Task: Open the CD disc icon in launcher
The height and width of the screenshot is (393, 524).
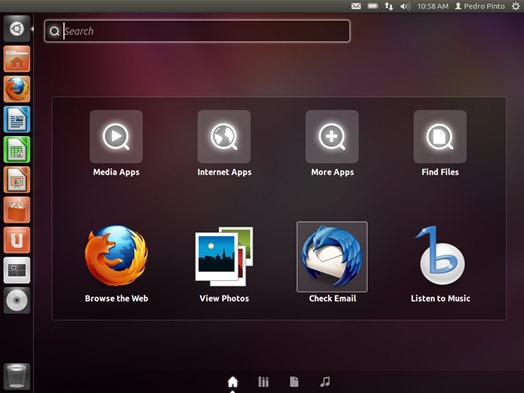Action: [17, 300]
